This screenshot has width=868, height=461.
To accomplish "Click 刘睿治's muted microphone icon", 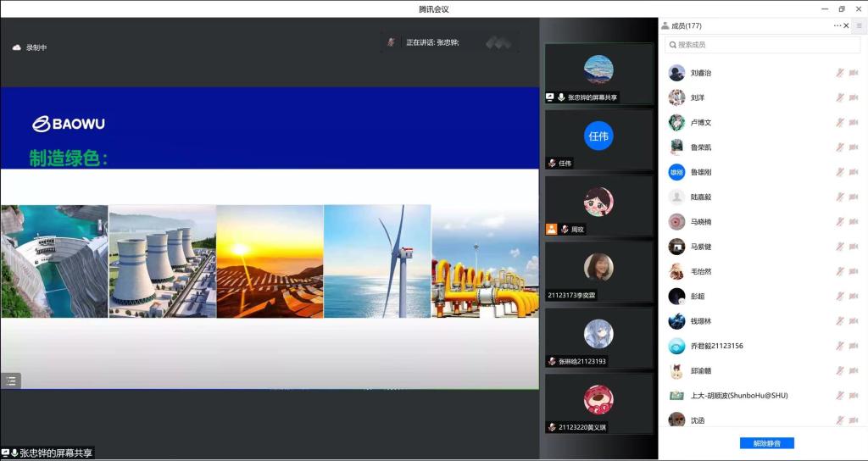I will [839, 73].
